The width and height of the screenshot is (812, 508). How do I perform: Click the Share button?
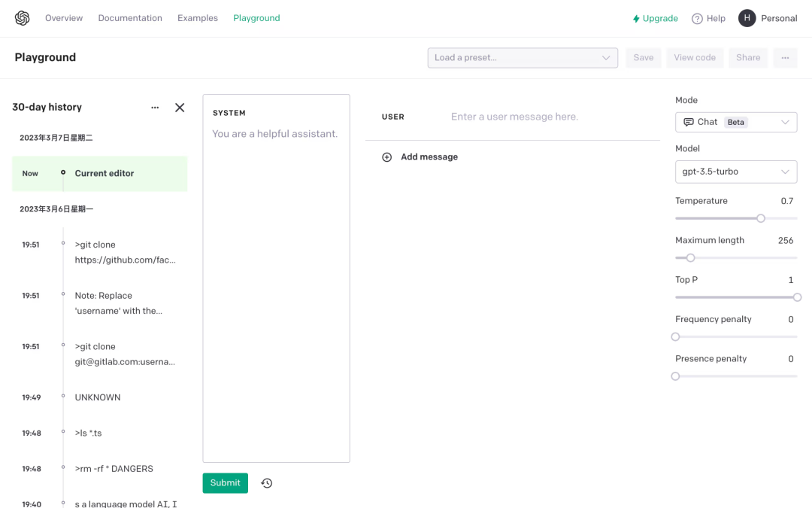point(748,57)
